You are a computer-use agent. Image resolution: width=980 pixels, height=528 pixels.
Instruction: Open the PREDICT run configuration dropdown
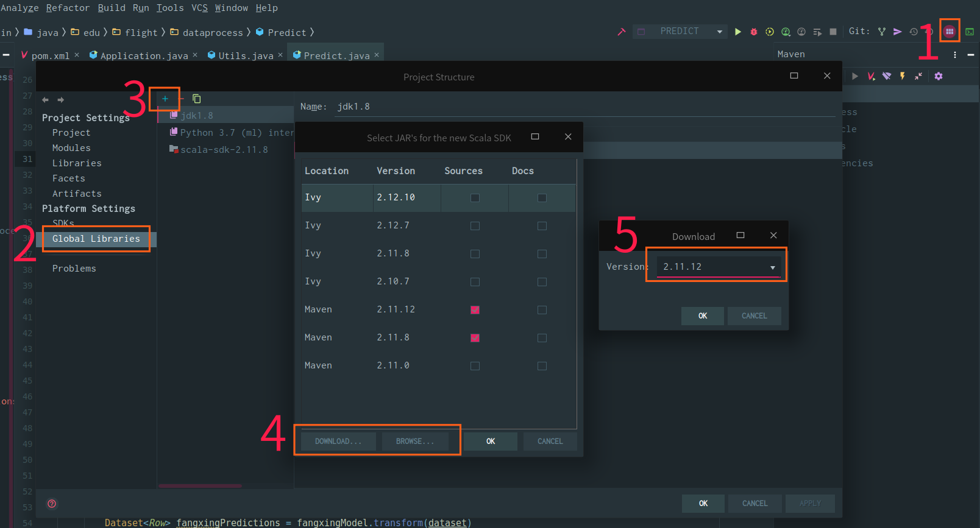pyautogui.click(x=680, y=31)
